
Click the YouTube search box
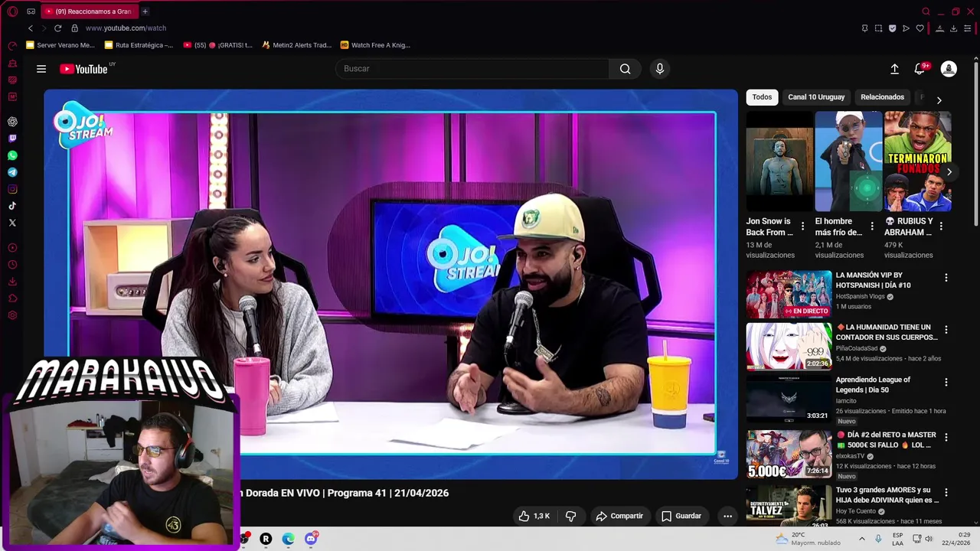pyautogui.click(x=472, y=69)
